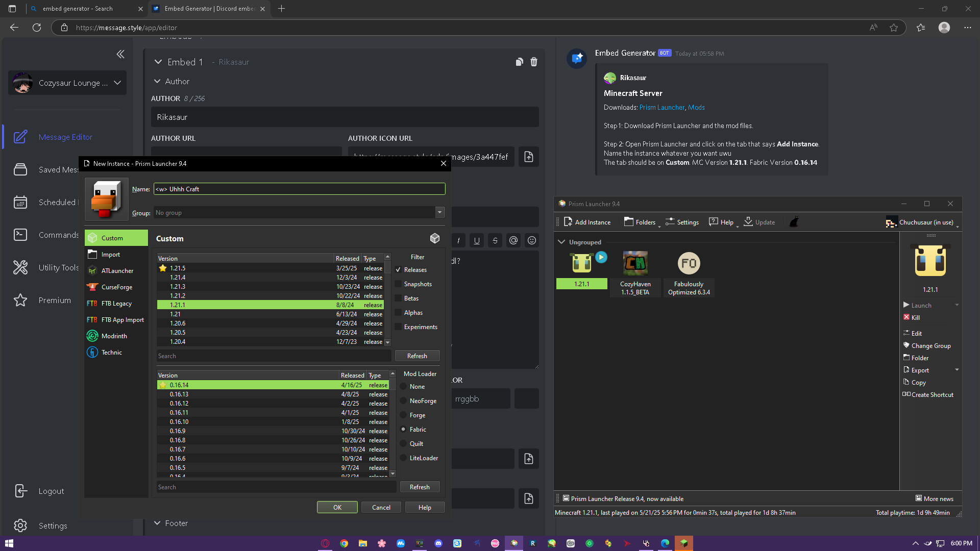Refresh the Minecraft version list
Image resolution: width=980 pixels, height=551 pixels.
417,356
